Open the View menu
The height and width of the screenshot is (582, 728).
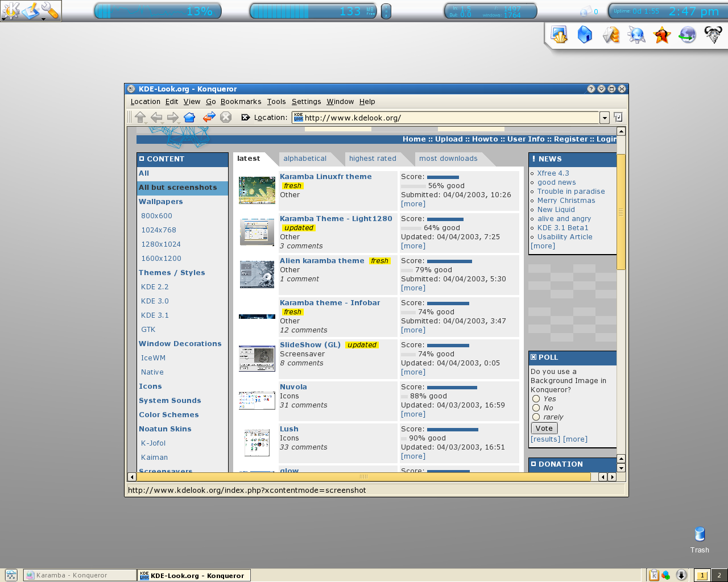click(x=192, y=102)
